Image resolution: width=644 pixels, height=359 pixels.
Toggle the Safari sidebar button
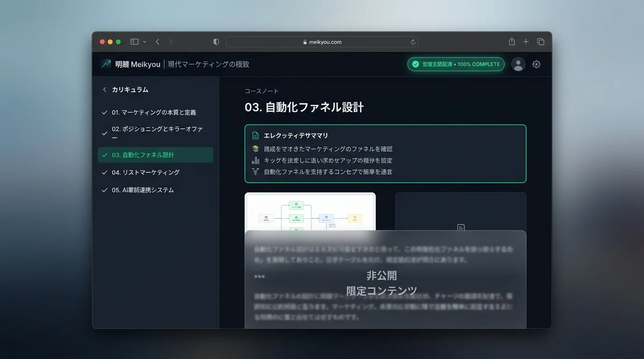click(134, 42)
